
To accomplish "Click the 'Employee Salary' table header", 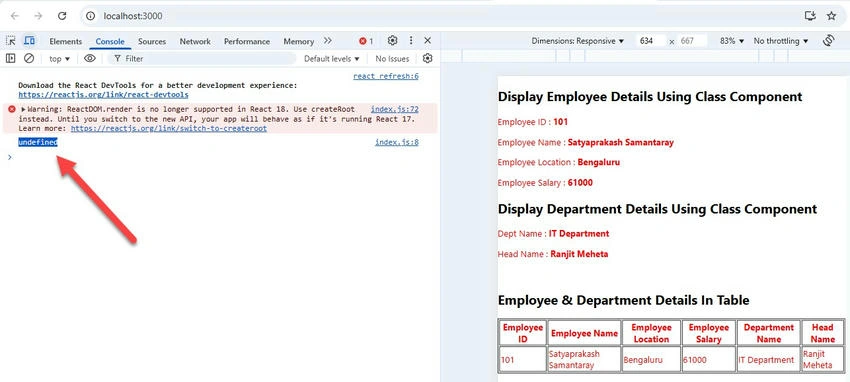I will click(709, 333).
